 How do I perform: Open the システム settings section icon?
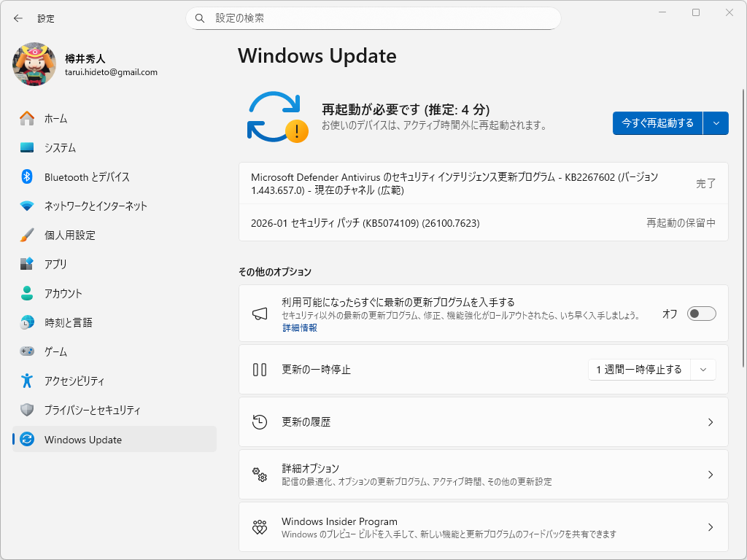(x=26, y=147)
